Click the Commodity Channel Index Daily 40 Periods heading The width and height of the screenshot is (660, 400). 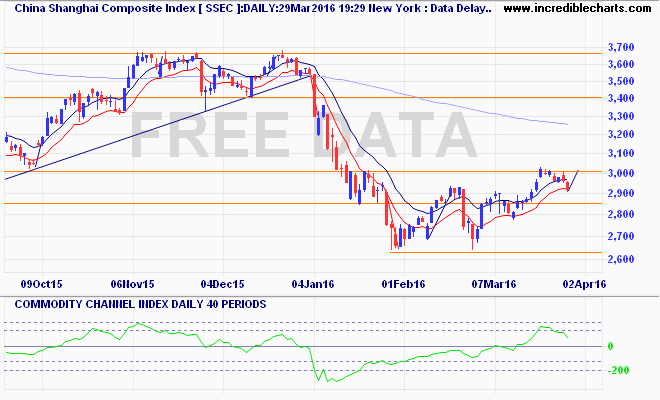pyautogui.click(x=140, y=304)
